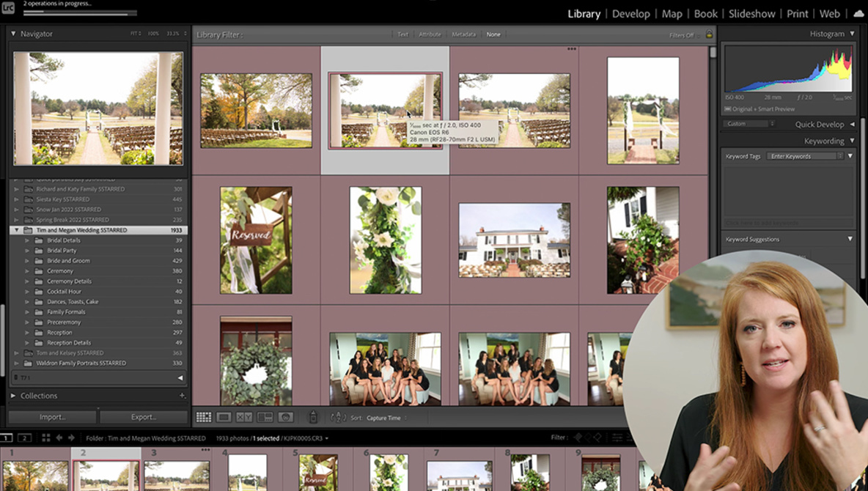
Task: Select the Painter spray can tool
Action: coord(313,418)
